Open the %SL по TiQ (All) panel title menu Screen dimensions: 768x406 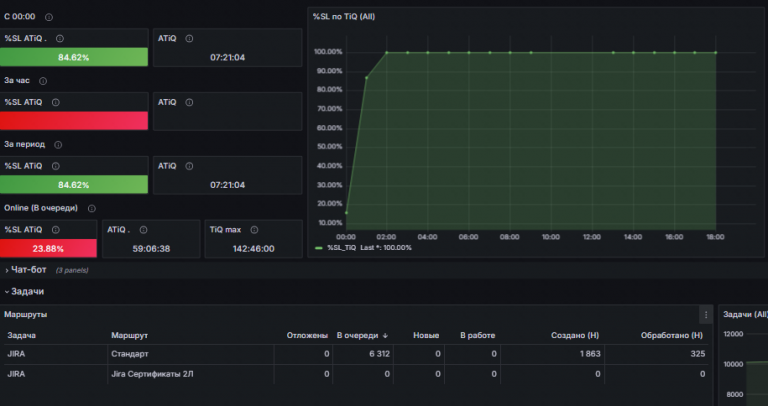(344, 17)
